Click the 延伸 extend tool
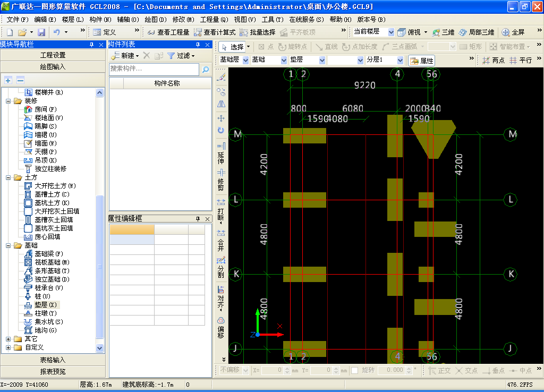This screenshot has height=392, width=544. [x=221, y=153]
